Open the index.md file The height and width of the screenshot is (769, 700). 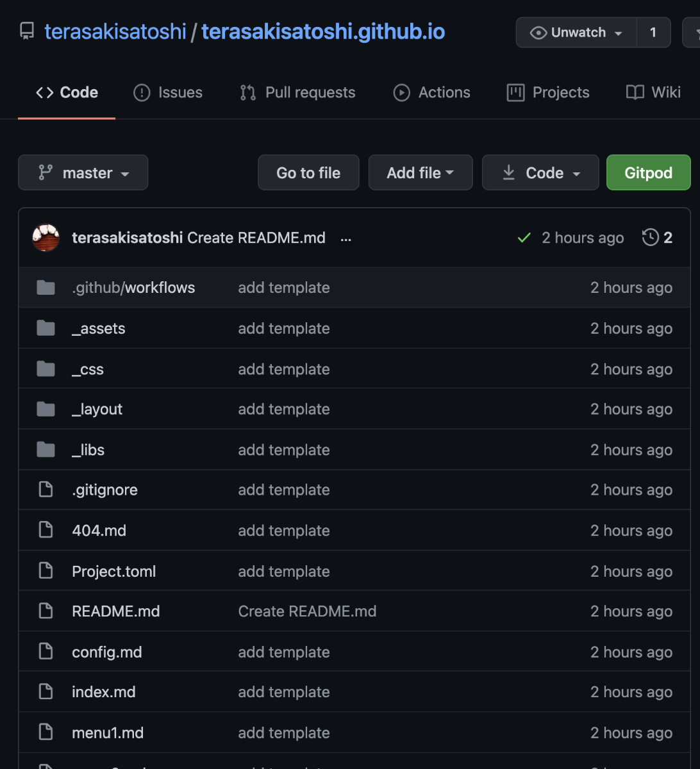coord(104,692)
